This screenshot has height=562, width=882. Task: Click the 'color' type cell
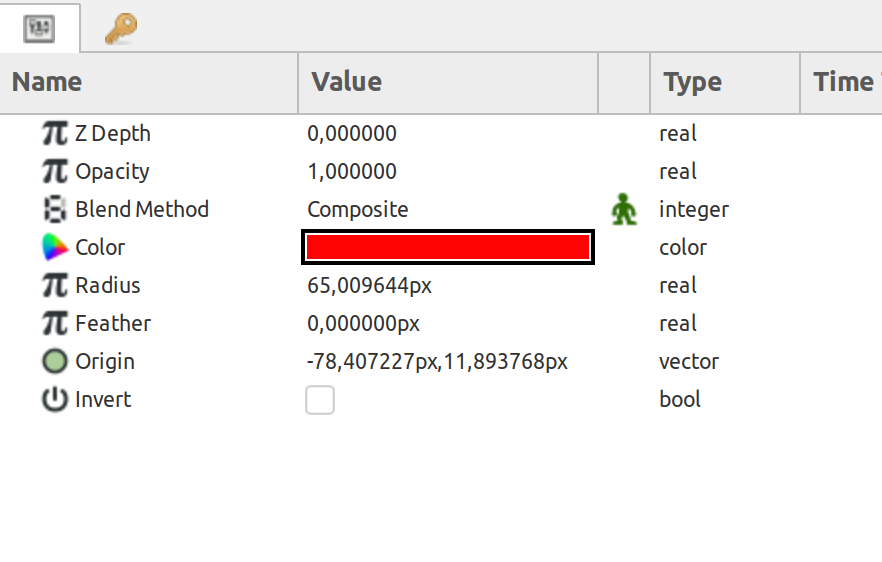tap(683, 248)
